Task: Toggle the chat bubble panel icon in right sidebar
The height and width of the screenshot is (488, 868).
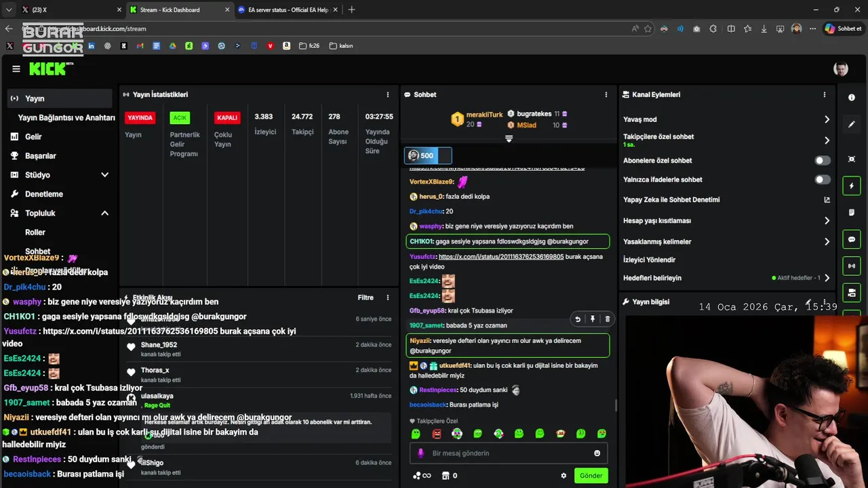Action: [852, 239]
